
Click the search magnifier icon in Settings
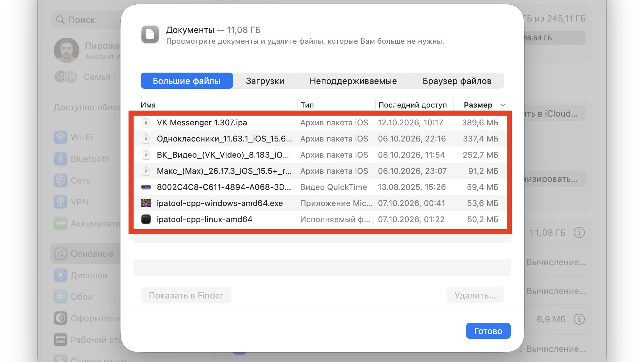coord(60,20)
